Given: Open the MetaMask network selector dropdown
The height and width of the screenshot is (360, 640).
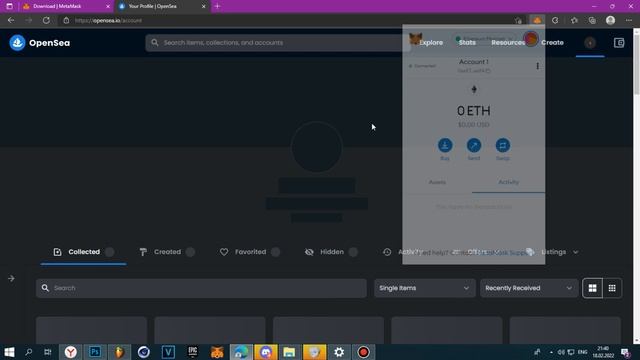Looking at the screenshot, I should pos(484,39).
